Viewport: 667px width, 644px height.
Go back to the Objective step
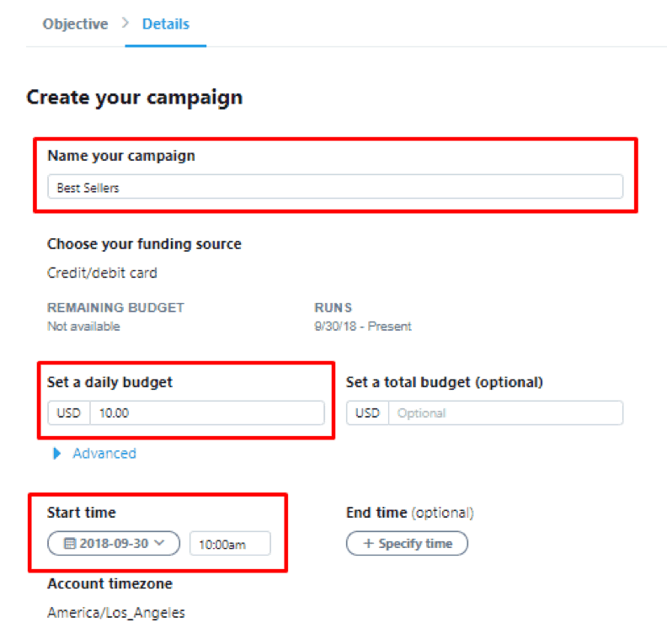point(75,24)
